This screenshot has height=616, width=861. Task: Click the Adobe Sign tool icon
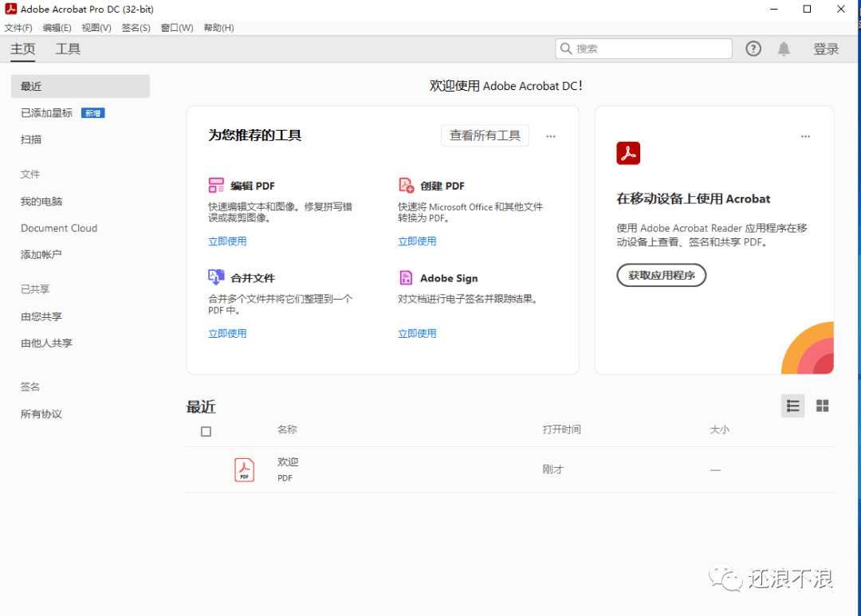click(407, 277)
